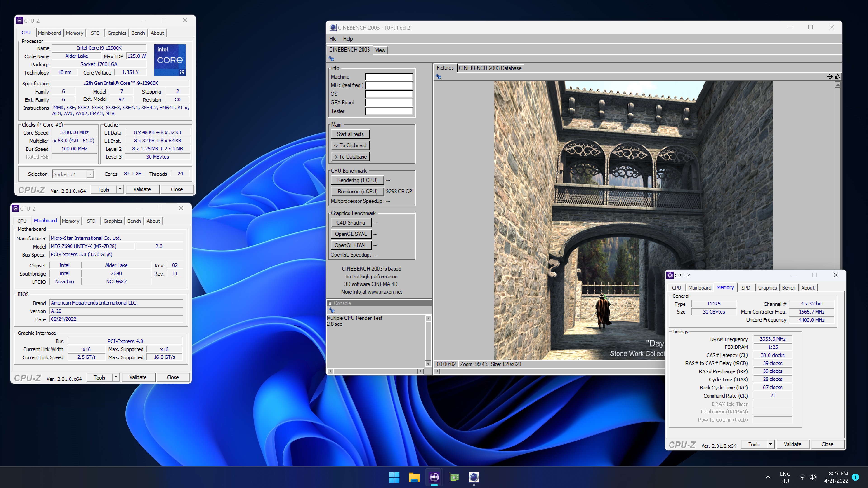
Task: Click pin icon in Console panel
Action: click(x=332, y=310)
